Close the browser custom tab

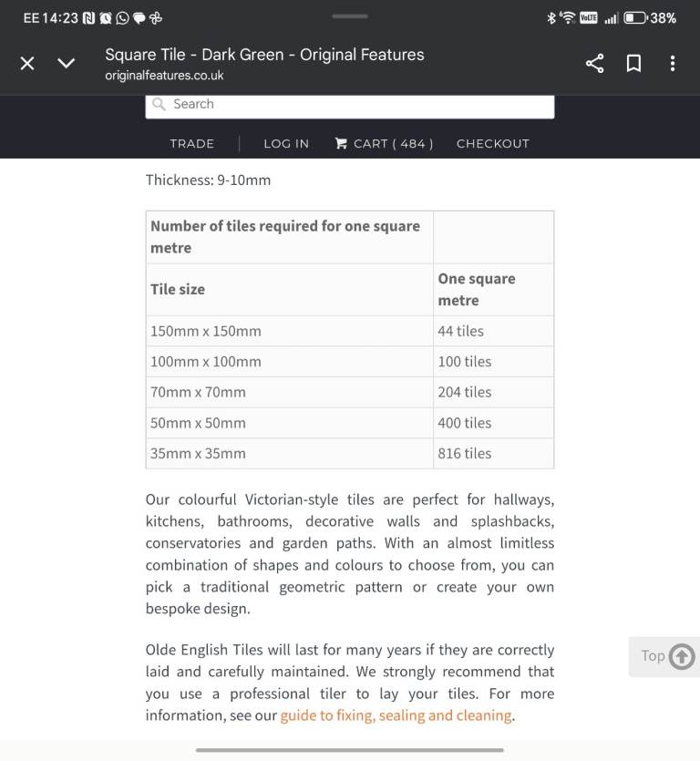coord(27,63)
